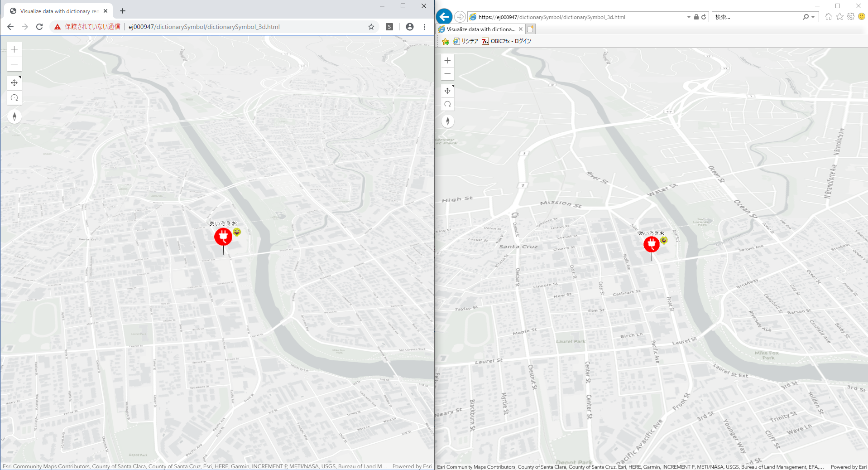Click the red plug marker in IE map
Screen dimensions: 868x470
652,244
